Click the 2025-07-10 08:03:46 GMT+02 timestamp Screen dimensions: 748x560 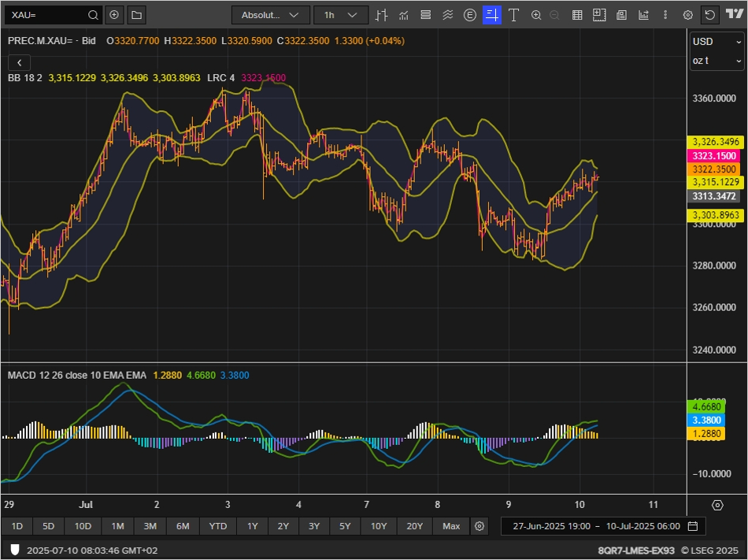92,551
